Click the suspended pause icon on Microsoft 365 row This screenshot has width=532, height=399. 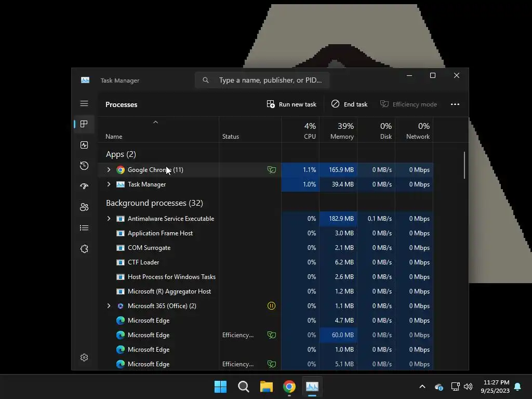coord(271,305)
